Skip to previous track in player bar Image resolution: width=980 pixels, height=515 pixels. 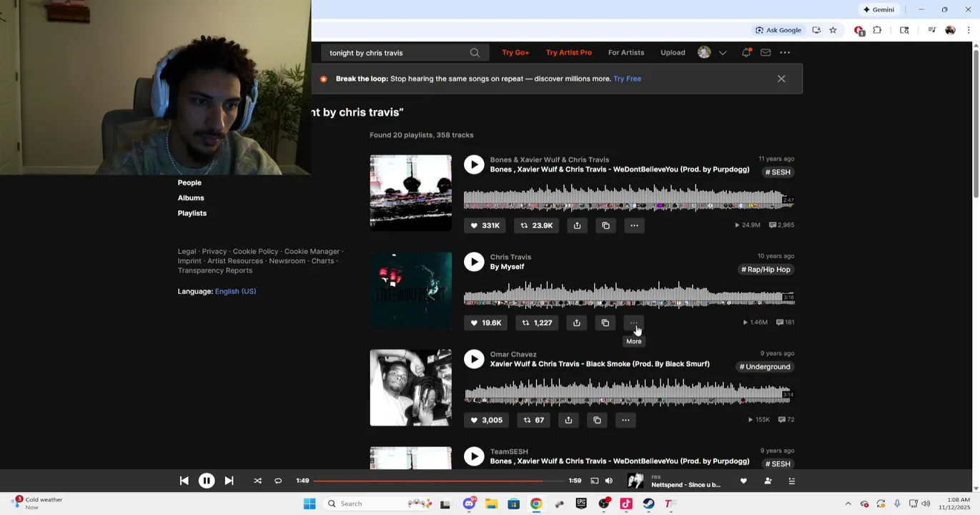coord(184,481)
